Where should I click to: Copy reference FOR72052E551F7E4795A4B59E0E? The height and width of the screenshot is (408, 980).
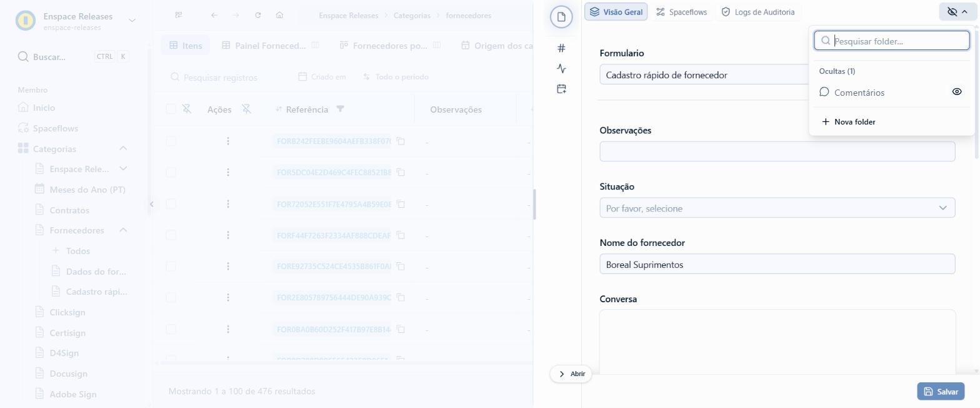pos(401,204)
